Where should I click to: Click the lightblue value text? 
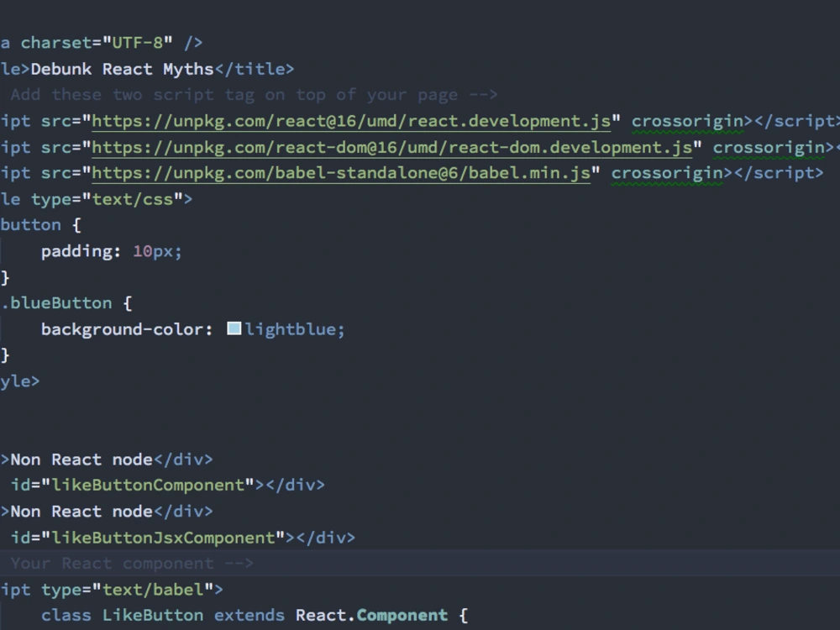(290, 329)
